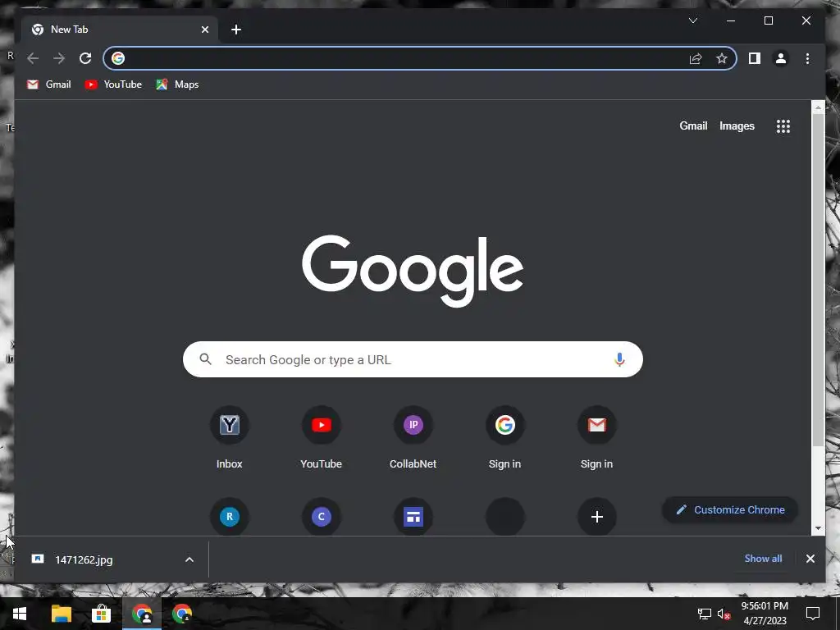840x630 pixels.
Task: Click the empty dark shortcut tile
Action: pyautogui.click(x=505, y=517)
